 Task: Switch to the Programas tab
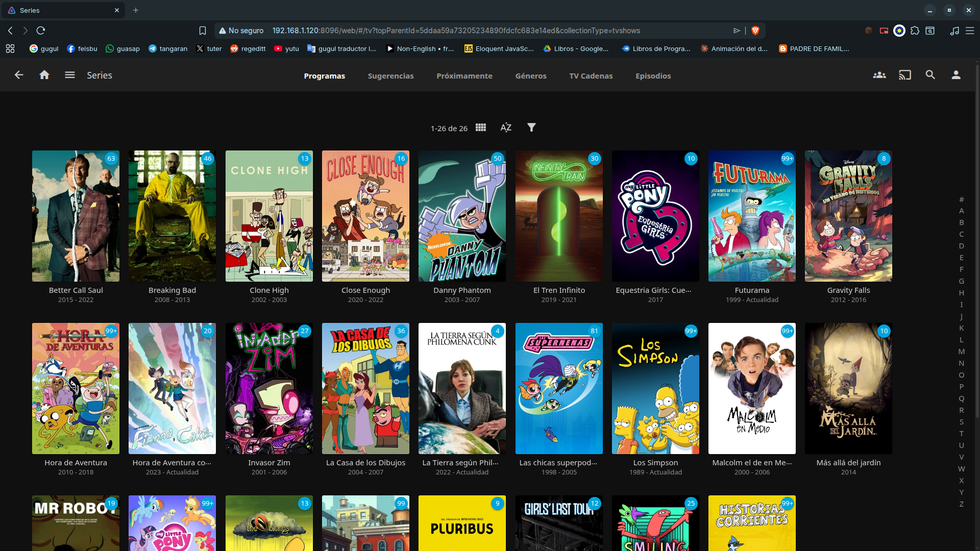point(325,76)
